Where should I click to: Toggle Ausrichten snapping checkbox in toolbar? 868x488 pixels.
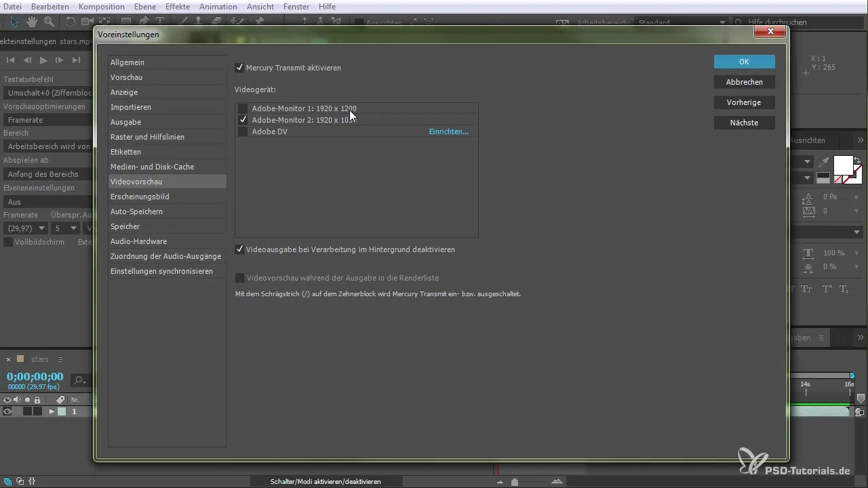coord(359,22)
